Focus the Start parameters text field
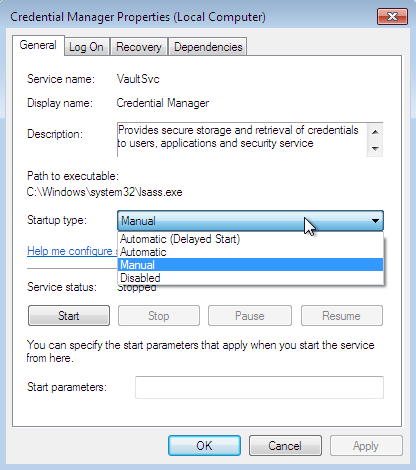This screenshot has width=416, height=470. (x=259, y=387)
